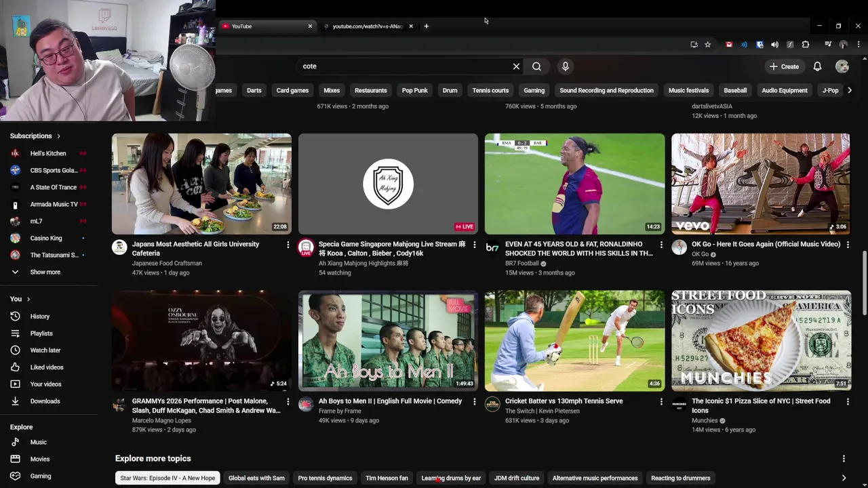Open Gaming under Explore
This screenshot has width=868, height=488.
41,476
